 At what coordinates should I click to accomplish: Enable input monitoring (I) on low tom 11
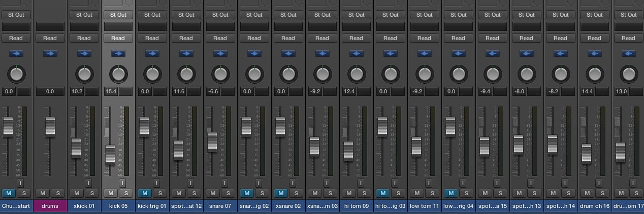pyautogui.click(x=429, y=183)
